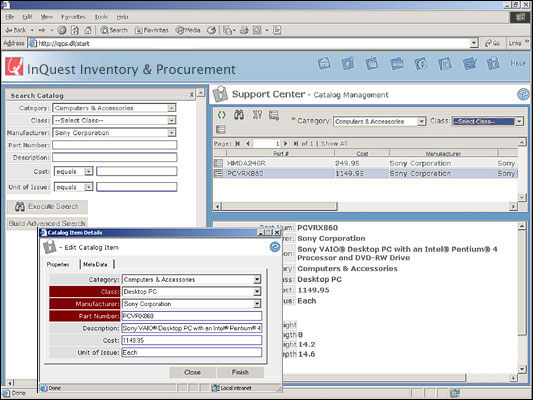Click the IE History icon

211,30
